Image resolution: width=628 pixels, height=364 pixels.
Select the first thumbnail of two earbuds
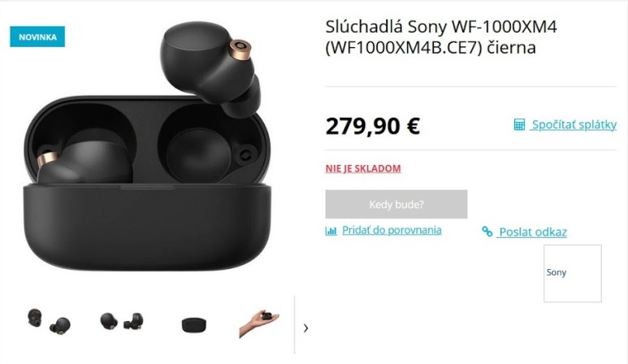(x=49, y=321)
